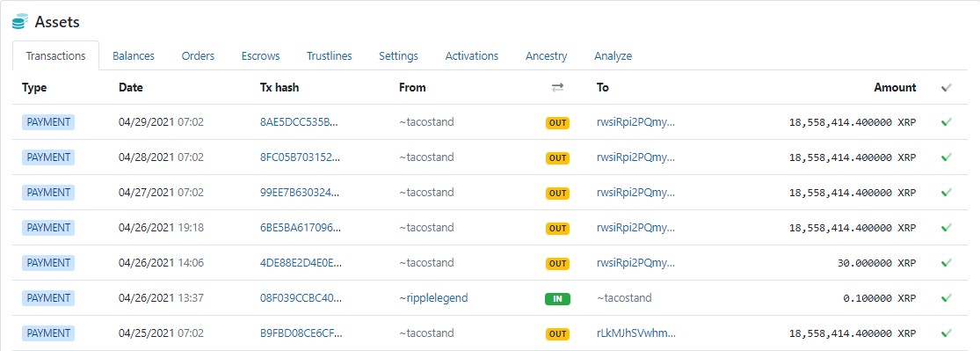
Task: Click green checkmark on 0.100000 XRP row
Action: click(x=947, y=298)
